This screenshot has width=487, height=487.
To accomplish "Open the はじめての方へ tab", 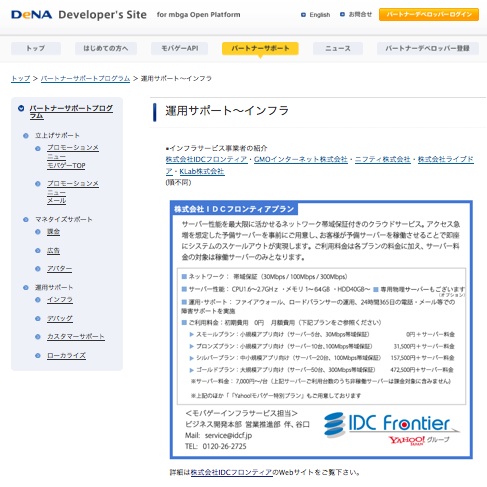I will pos(106,48).
